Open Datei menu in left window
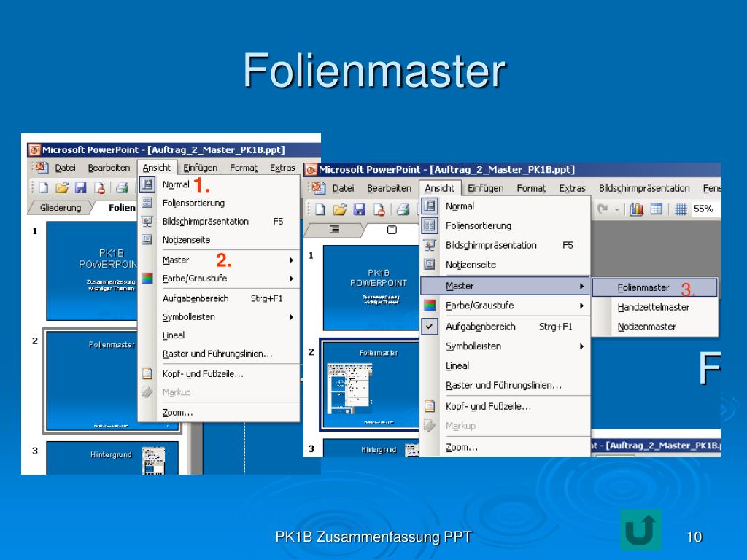Screen dimensions: 747x560 pyautogui.click(x=65, y=168)
